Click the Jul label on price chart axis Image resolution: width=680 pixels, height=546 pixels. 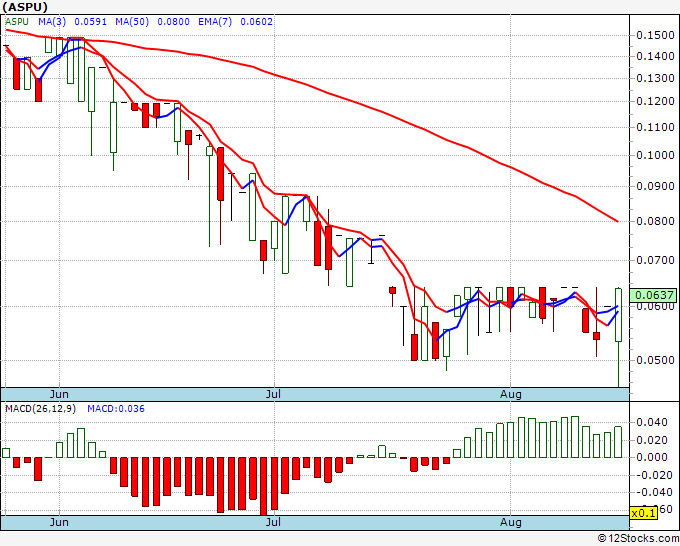pyautogui.click(x=273, y=394)
